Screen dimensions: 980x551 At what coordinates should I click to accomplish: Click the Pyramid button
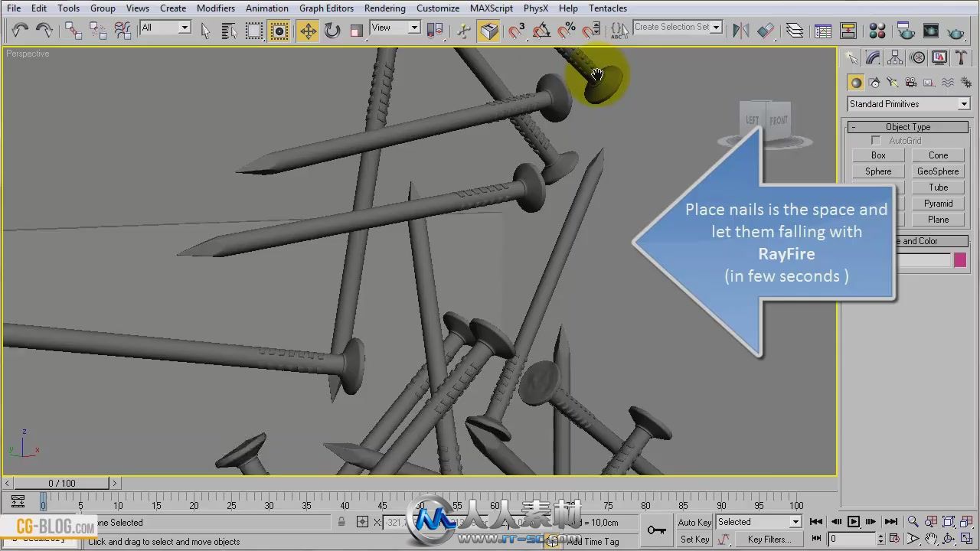pos(938,204)
